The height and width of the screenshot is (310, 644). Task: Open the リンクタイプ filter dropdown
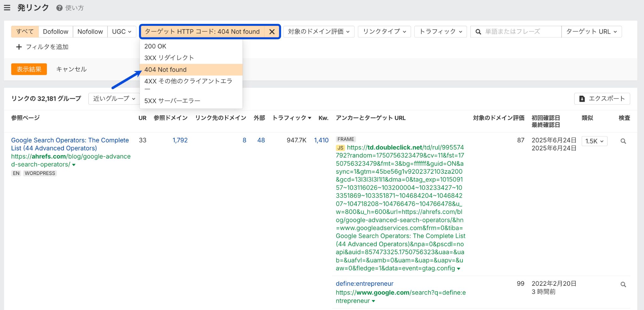tap(384, 32)
